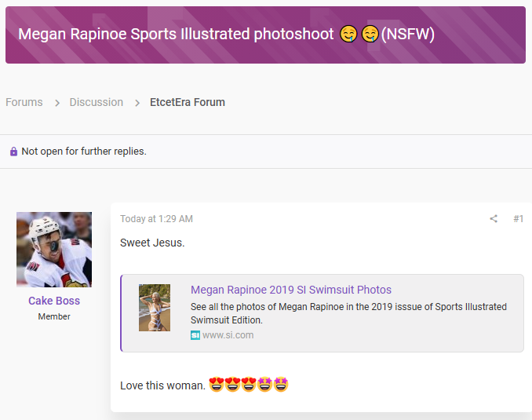This screenshot has height=420, width=532.
Task: Click the 'Member' label under Cake Boss
Action: [x=54, y=316]
